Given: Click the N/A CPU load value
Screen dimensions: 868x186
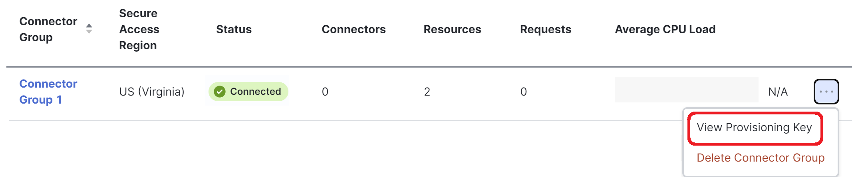Looking at the screenshot, I should (778, 92).
